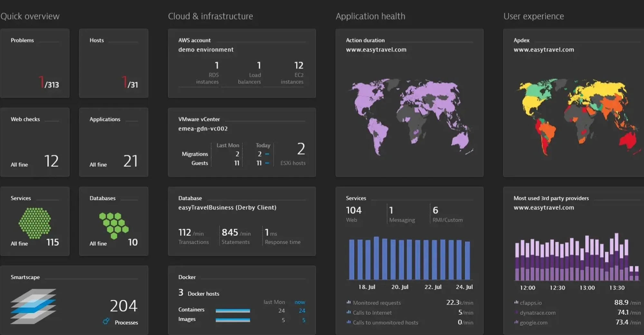This screenshot has height=335, width=644.
Task: Click the User experience heading
Action: point(534,16)
